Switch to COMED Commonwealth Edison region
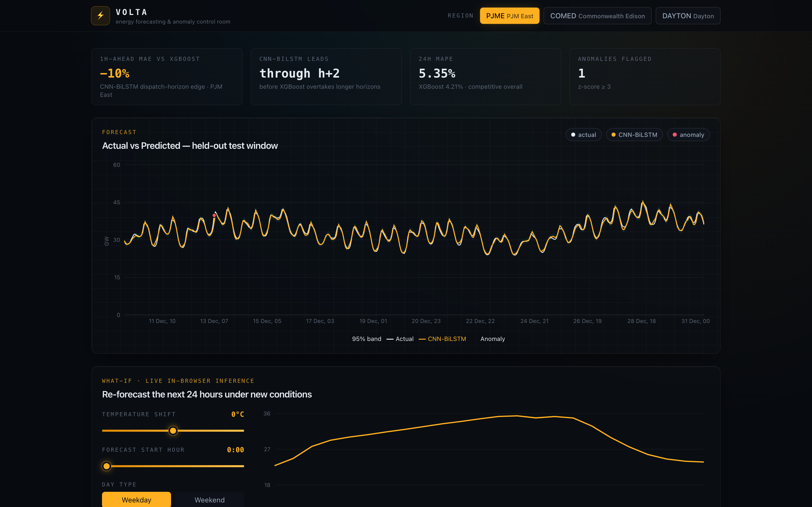The height and width of the screenshot is (507, 812). (x=597, y=16)
